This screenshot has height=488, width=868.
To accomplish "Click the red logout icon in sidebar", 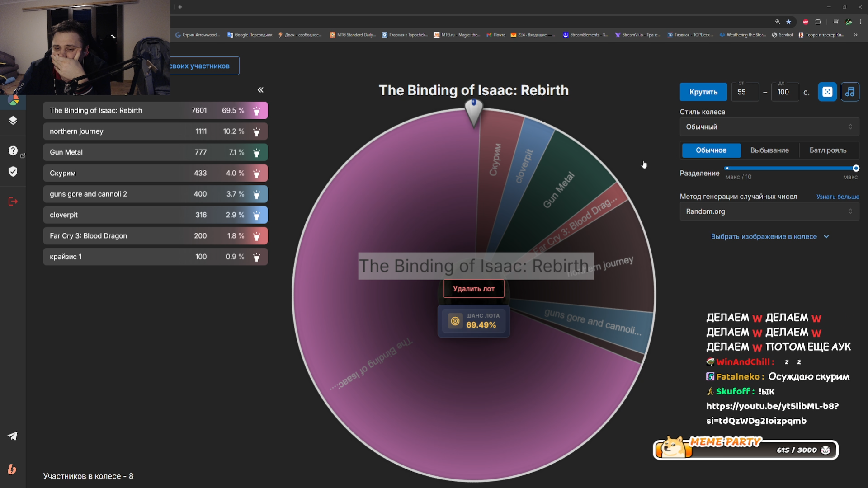I will [13, 202].
